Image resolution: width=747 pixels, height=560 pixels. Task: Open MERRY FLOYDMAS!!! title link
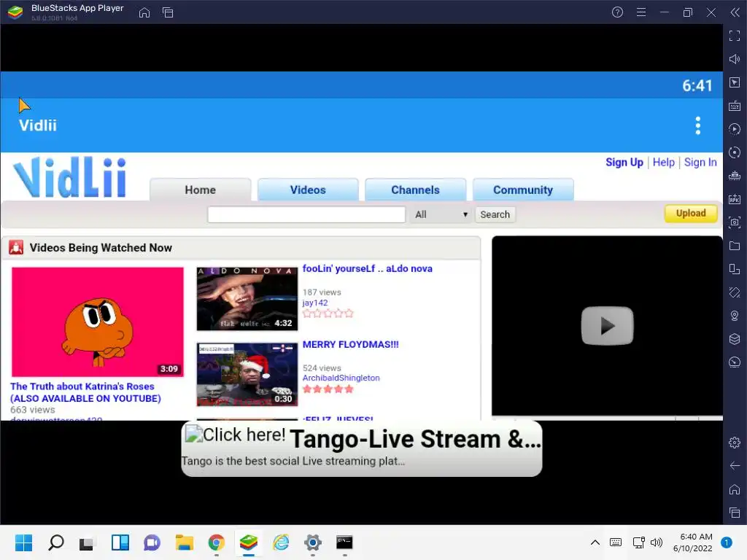(351, 344)
